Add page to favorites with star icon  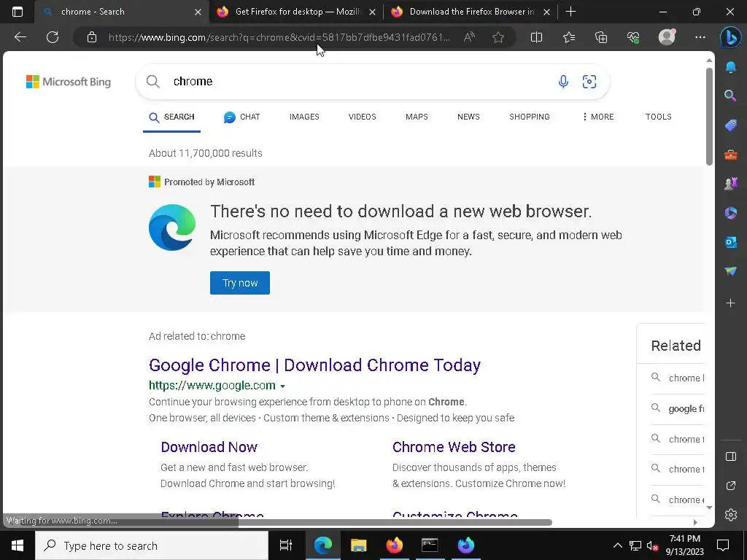[498, 37]
